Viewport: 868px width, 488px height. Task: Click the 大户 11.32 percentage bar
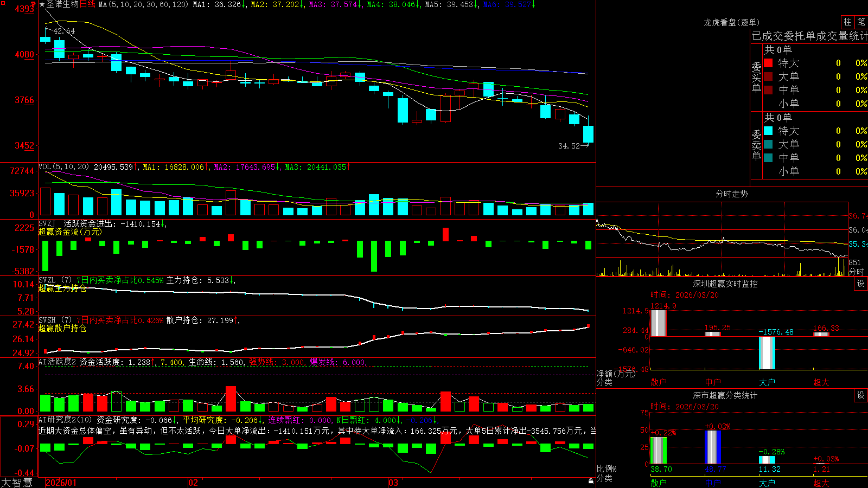coord(767,460)
